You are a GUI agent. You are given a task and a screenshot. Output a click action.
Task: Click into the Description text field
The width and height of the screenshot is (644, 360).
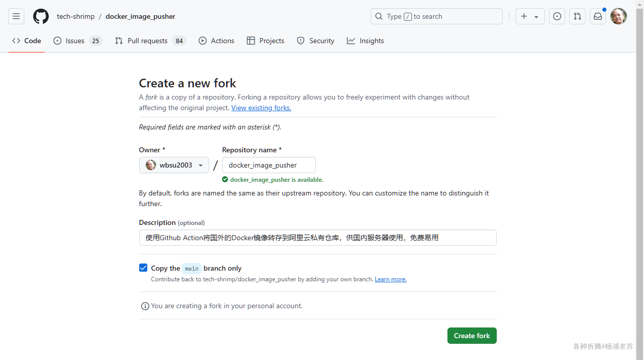pos(317,238)
